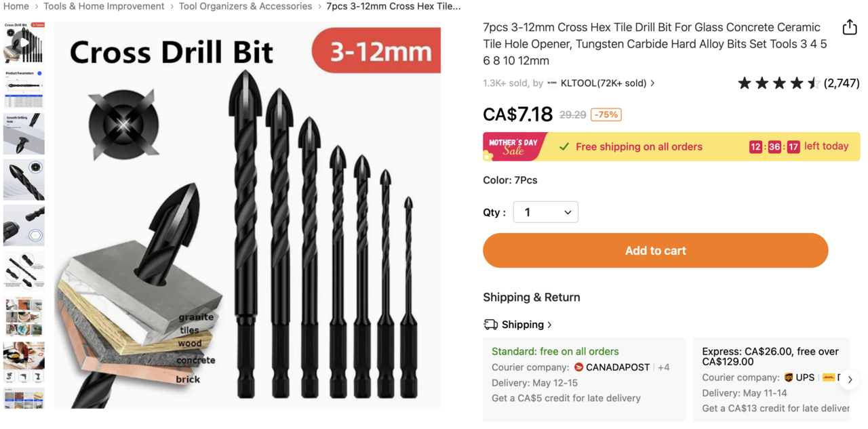868x429 pixels.
Task: Expand the KLTOOL seller chevron
Action: pos(652,83)
